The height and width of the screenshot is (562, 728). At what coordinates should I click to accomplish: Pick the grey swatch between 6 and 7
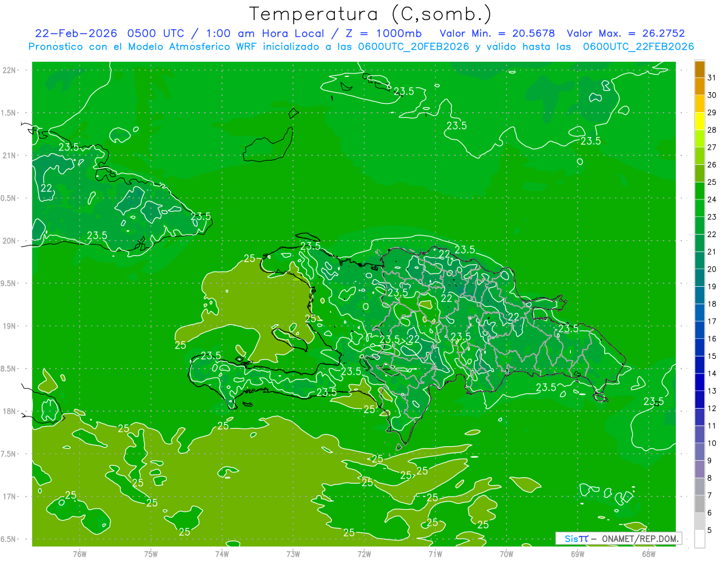[699, 504]
